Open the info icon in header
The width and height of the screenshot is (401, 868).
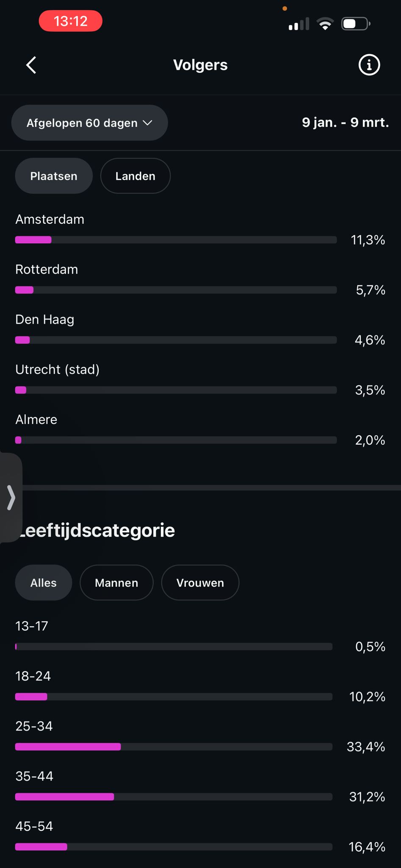369,65
